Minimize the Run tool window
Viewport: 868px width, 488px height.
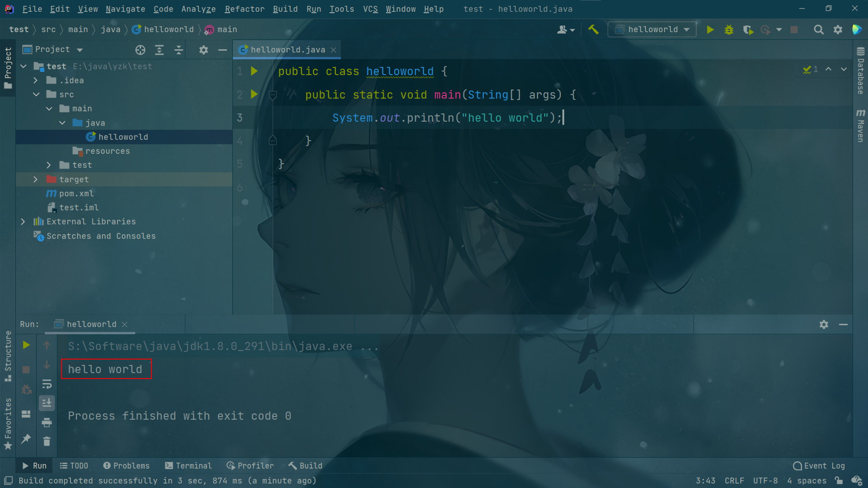843,324
